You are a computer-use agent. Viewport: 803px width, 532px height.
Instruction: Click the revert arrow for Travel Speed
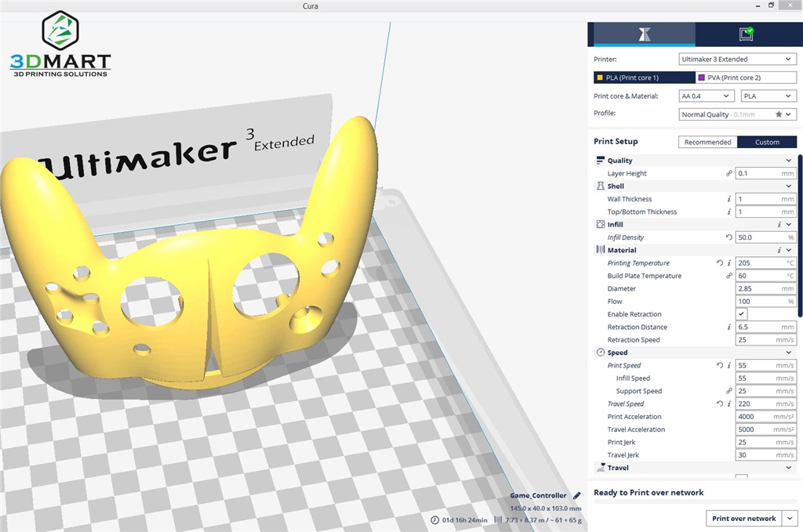[720, 404]
